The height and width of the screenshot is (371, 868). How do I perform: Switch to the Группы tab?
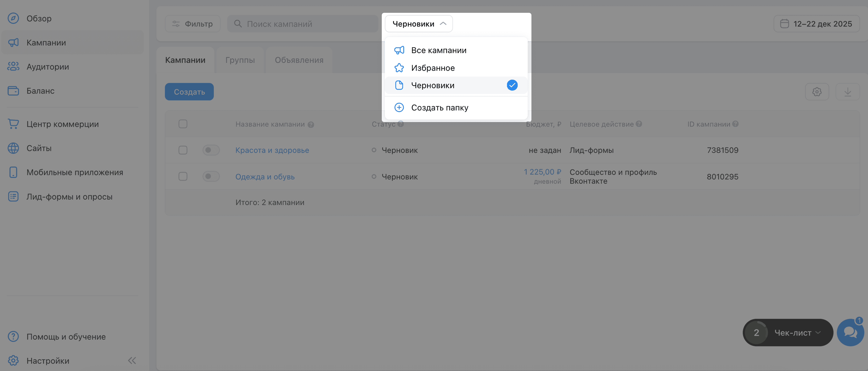coord(240,60)
